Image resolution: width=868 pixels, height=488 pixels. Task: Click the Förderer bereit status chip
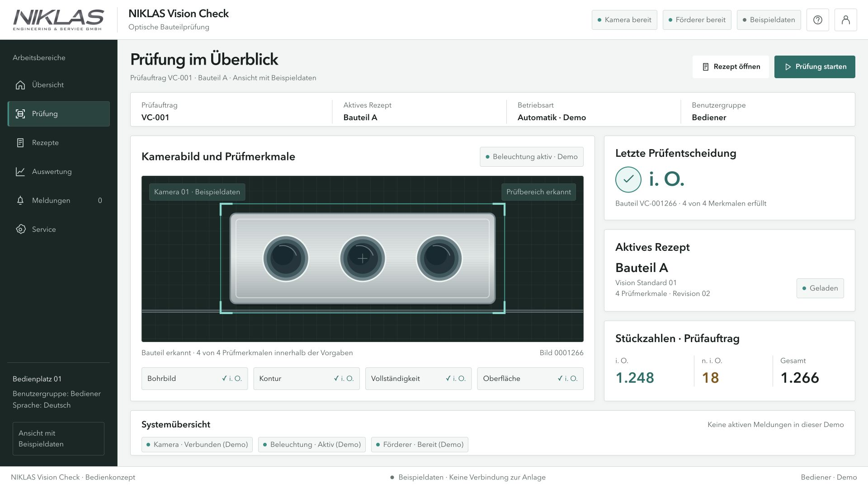pos(697,20)
